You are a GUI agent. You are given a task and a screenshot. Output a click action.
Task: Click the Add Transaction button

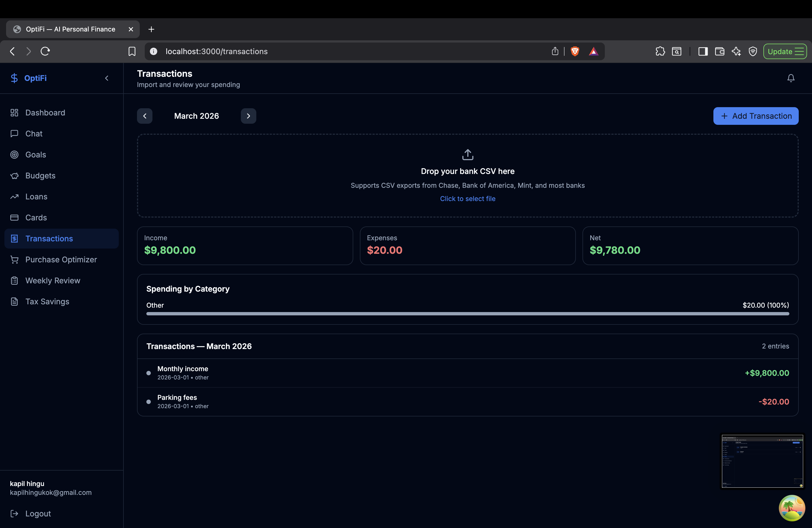pyautogui.click(x=755, y=116)
